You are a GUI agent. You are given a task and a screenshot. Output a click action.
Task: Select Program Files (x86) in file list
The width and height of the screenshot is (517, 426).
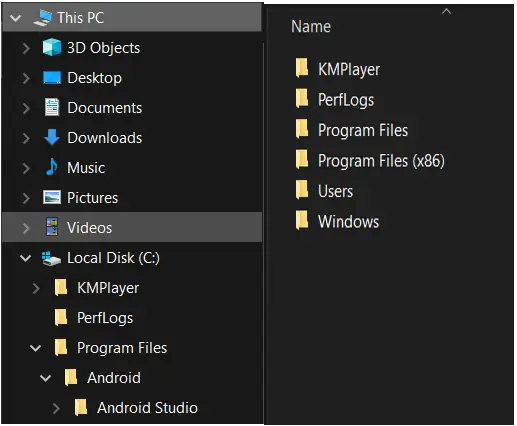point(370,161)
